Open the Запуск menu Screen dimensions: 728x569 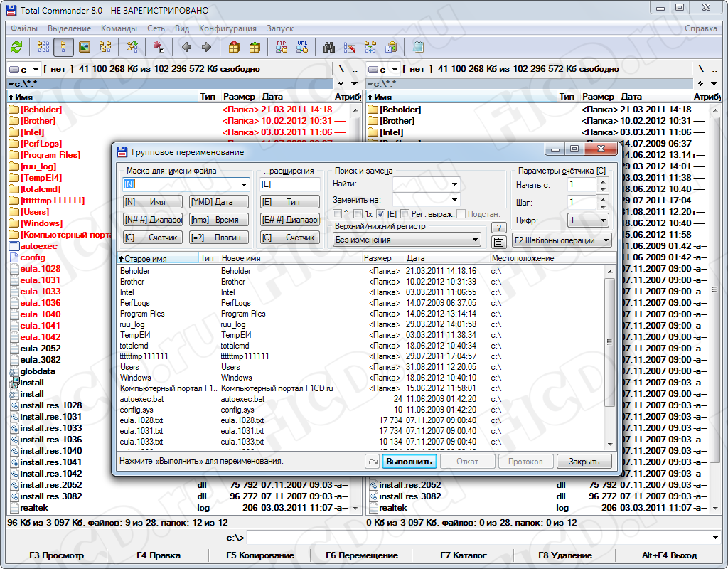(280, 28)
